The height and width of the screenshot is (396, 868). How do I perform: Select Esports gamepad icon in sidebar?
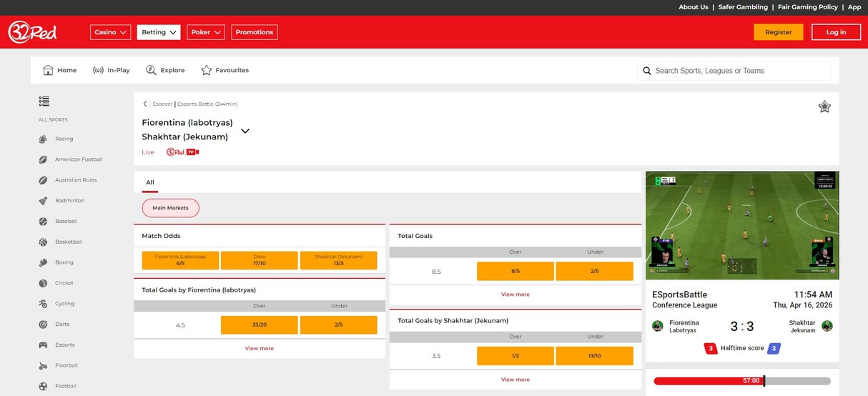tap(43, 345)
